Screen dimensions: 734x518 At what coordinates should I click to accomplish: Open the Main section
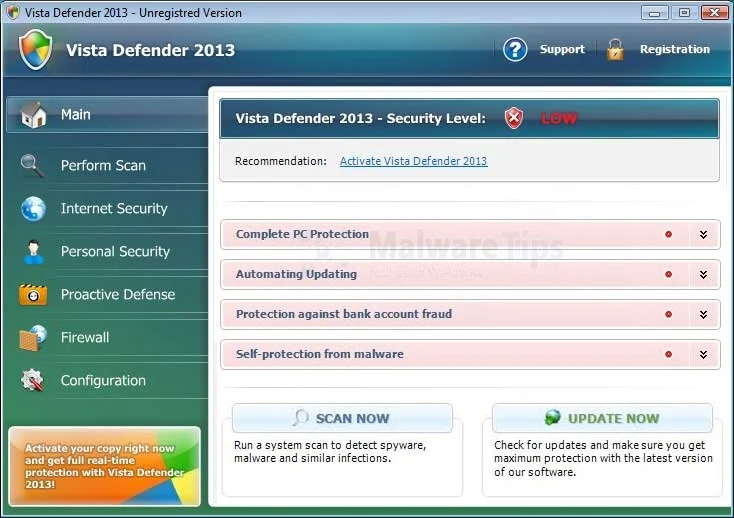pyautogui.click(x=107, y=115)
